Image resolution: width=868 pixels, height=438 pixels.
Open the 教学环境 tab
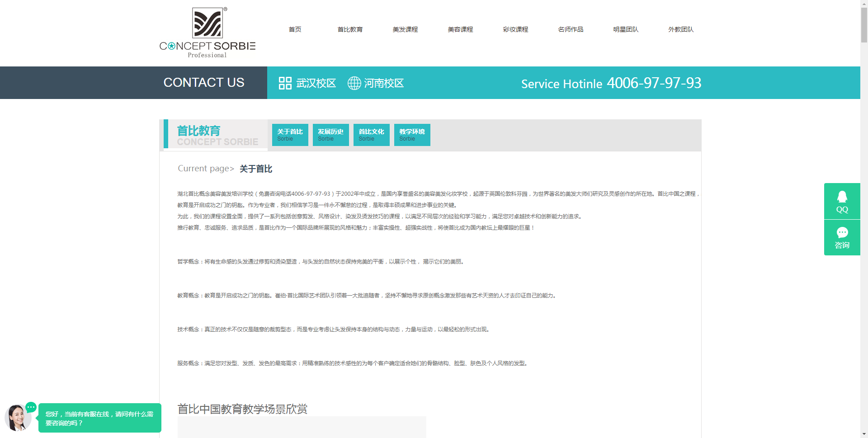[x=412, y=135]
